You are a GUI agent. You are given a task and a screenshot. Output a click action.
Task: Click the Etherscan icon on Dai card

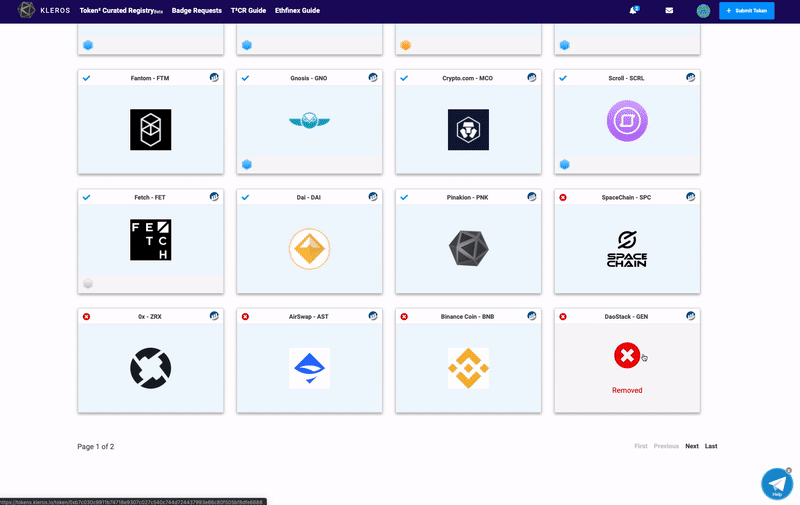[373, 196]
